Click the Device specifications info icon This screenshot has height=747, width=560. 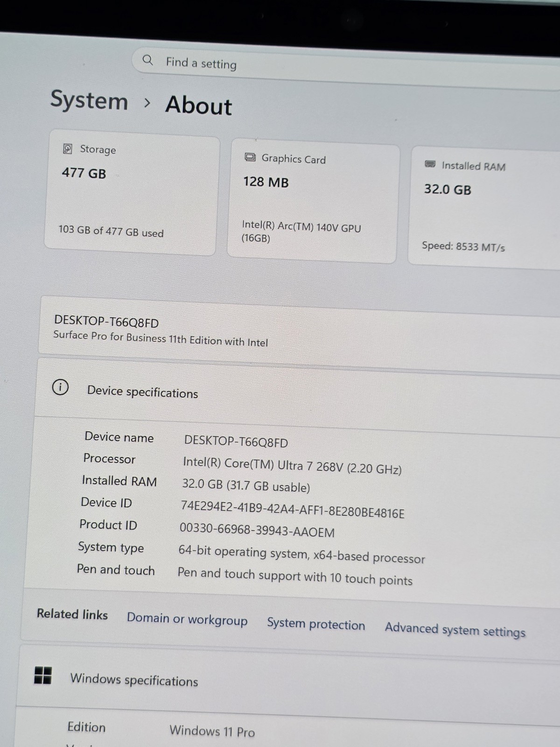60,387
